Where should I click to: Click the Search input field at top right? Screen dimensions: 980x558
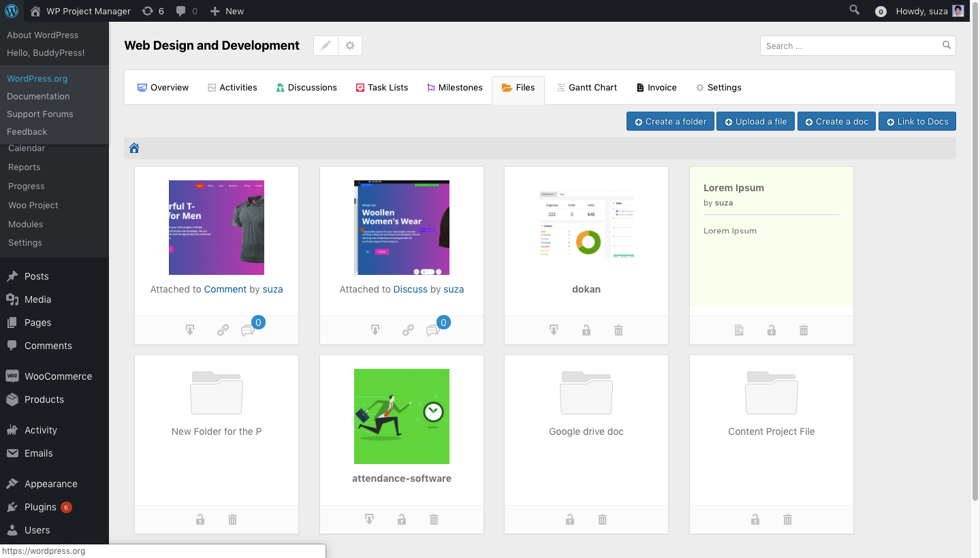coord(851,46)
